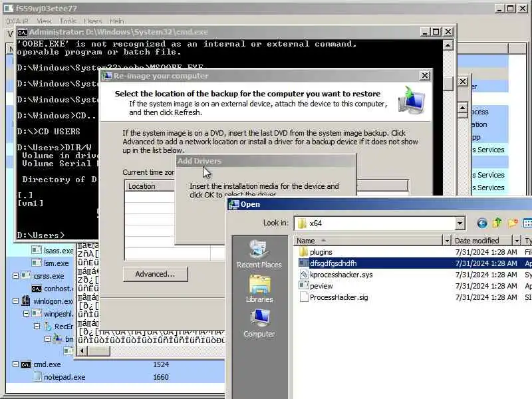Image resolution: width=532 pixels, height=399 pixels.
Task: Click the notepad.exe process icon
Action: click(x=37, y=377)
